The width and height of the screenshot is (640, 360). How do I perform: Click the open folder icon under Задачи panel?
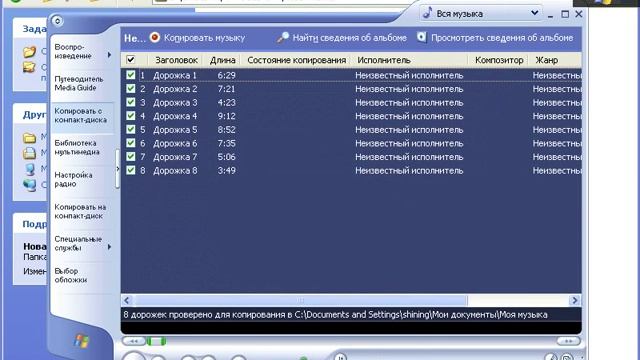[x=29, y=51]
